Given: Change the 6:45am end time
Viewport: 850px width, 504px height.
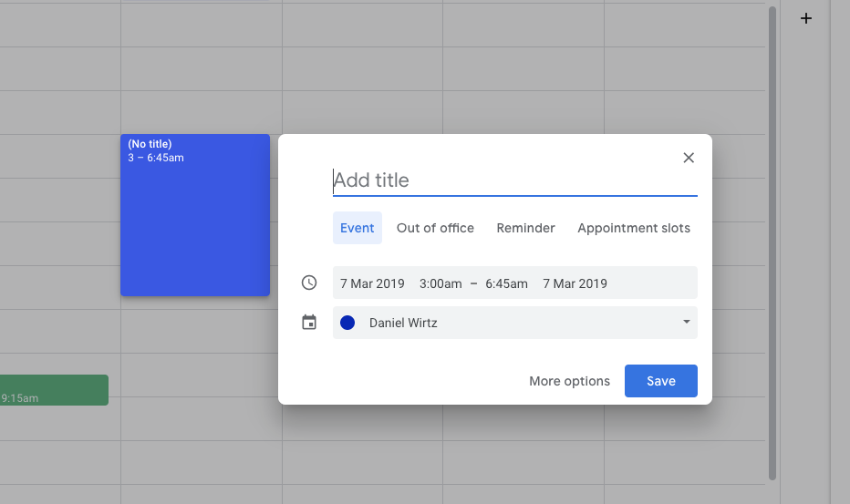Looking at the screenshot, I should click(506, 283).
